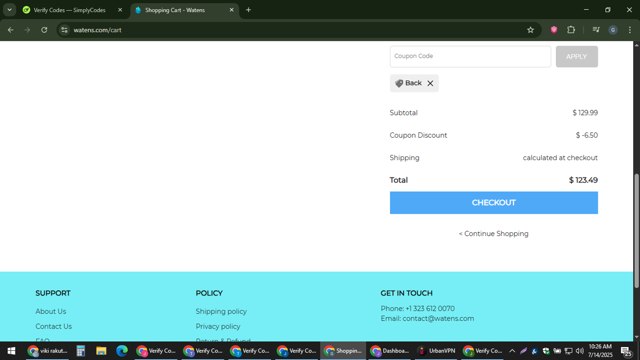Click the coupon tag icon beside Back
Viewport: 640px width, 360px height.
click(399, 83)
